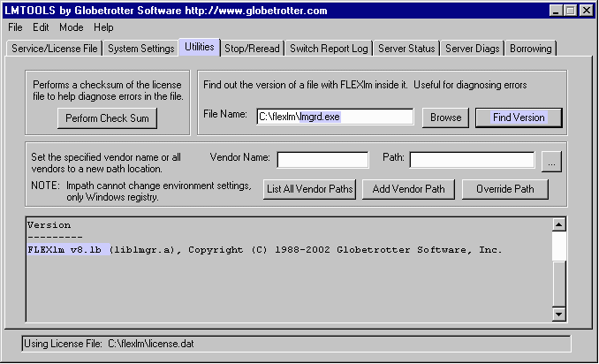This screenshot has width=599, height=364.
Task: Switch to Service/License File tab
Action: click(x=54, y=49)
